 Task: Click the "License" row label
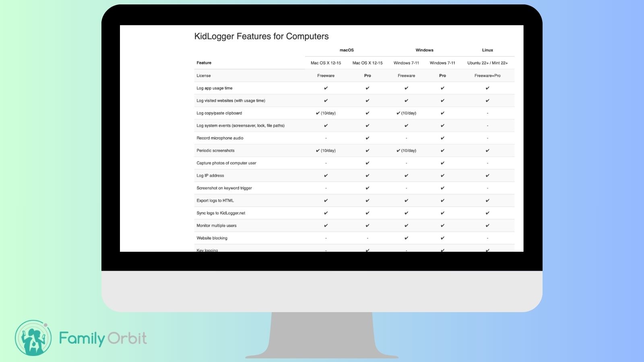[203, 76]
